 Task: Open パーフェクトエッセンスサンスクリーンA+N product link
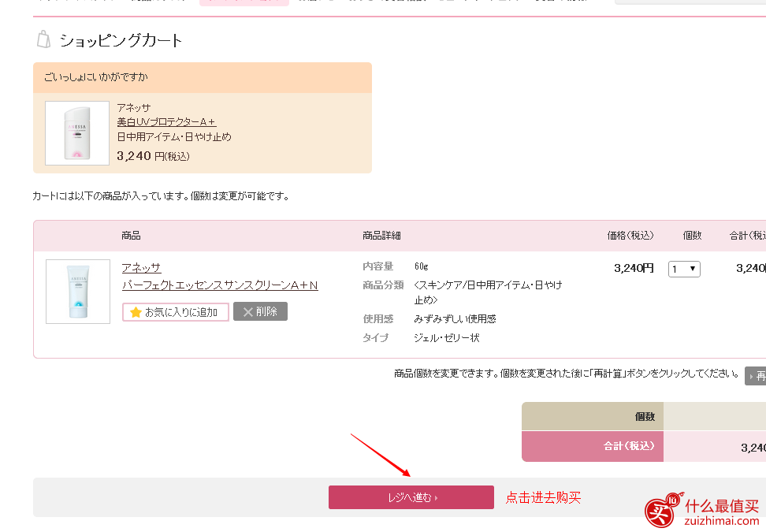(220, 285)
